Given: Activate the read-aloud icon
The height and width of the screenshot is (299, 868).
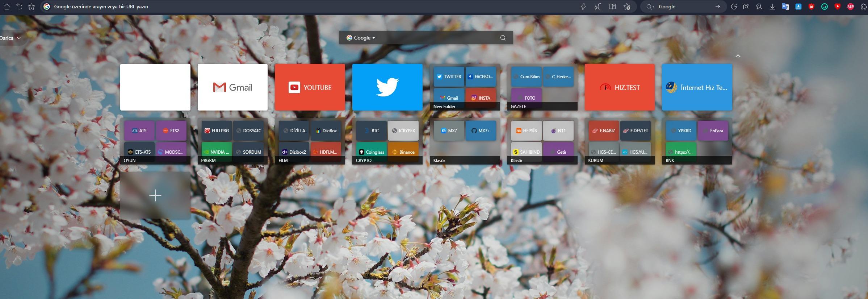Looking at the screenshot, I should point(598,7).
